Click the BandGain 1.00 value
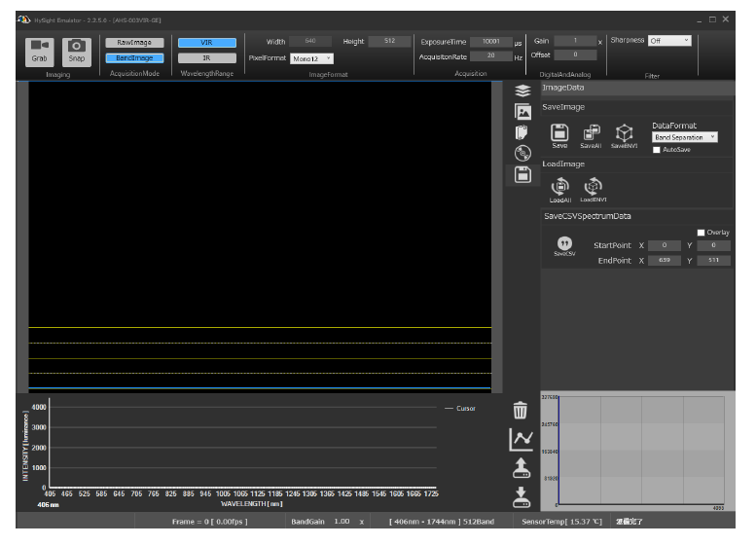Viewport: 756px width, 546px height. coord(342,522)
